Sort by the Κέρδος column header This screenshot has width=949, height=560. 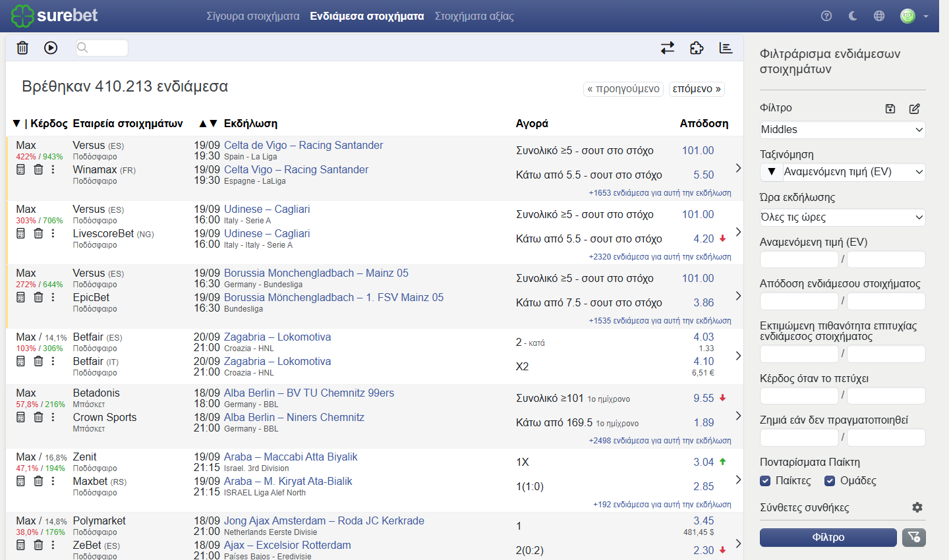point(49,123)
